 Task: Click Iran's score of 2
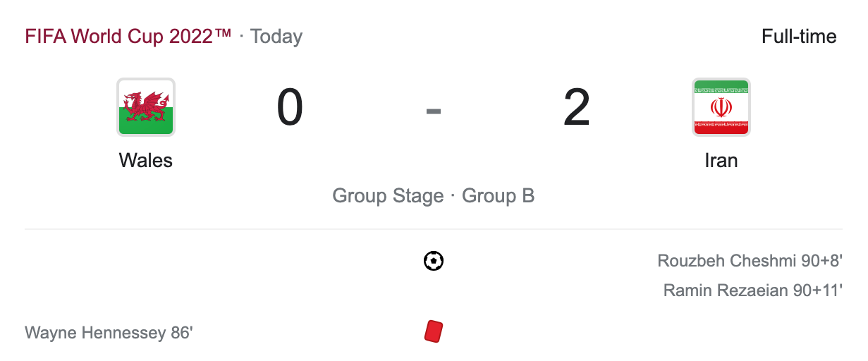[576, 109]
